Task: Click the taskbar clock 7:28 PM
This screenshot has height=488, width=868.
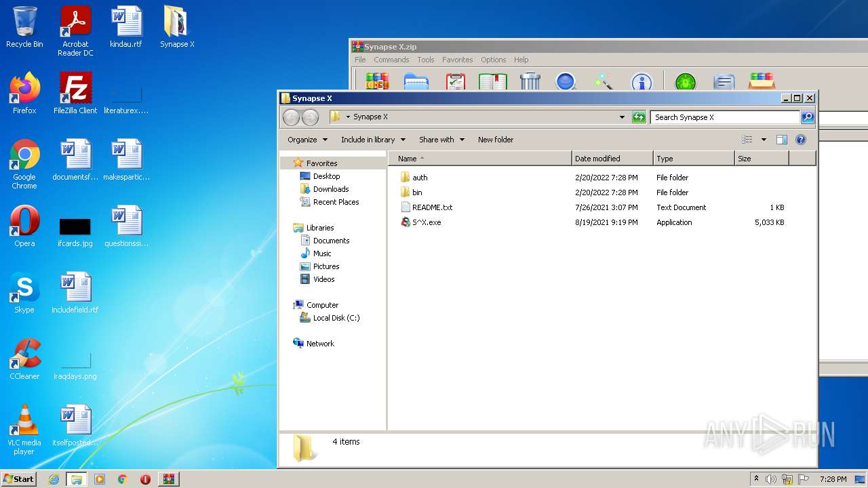Action: coord(833,479)
